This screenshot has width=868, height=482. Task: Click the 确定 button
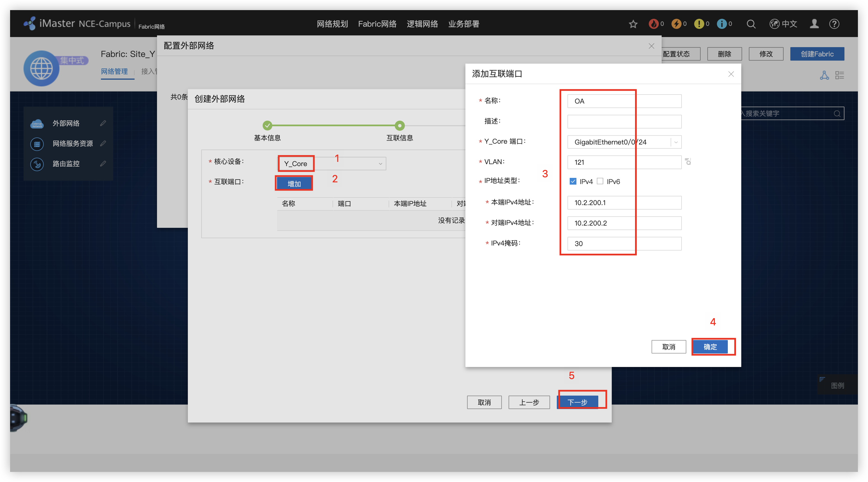[710, 347]
